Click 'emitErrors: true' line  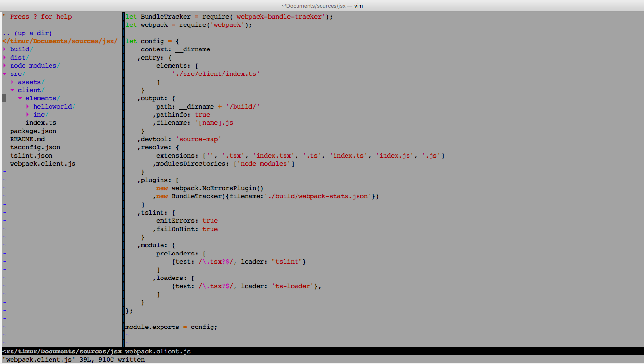[x=187, y=221]
